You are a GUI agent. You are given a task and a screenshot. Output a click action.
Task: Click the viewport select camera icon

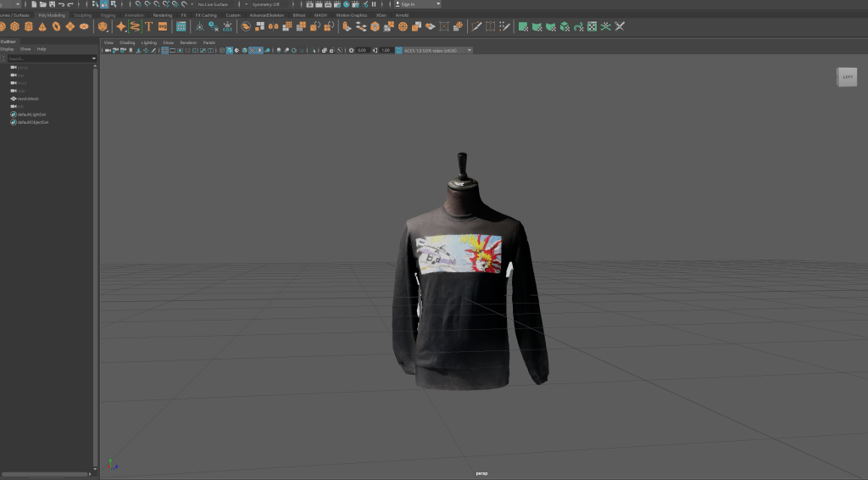108,50
